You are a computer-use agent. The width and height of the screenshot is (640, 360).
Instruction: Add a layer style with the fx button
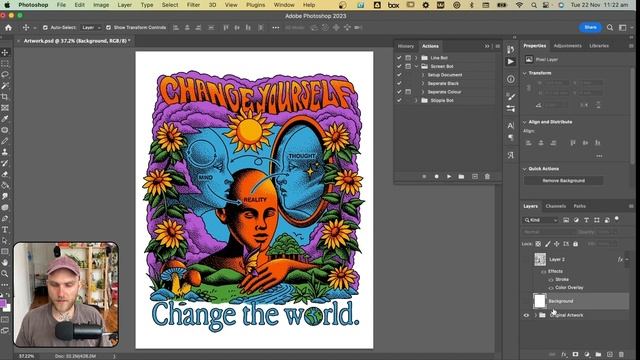coord(564,354)
